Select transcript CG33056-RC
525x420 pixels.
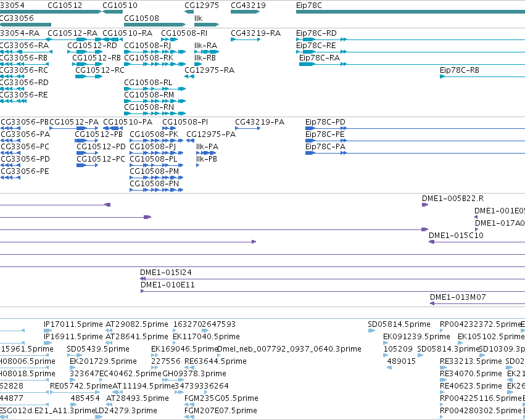click(x=24, y=70)
